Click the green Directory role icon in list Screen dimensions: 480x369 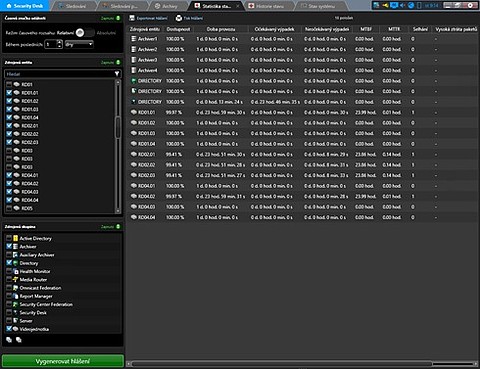coord(15,263)
